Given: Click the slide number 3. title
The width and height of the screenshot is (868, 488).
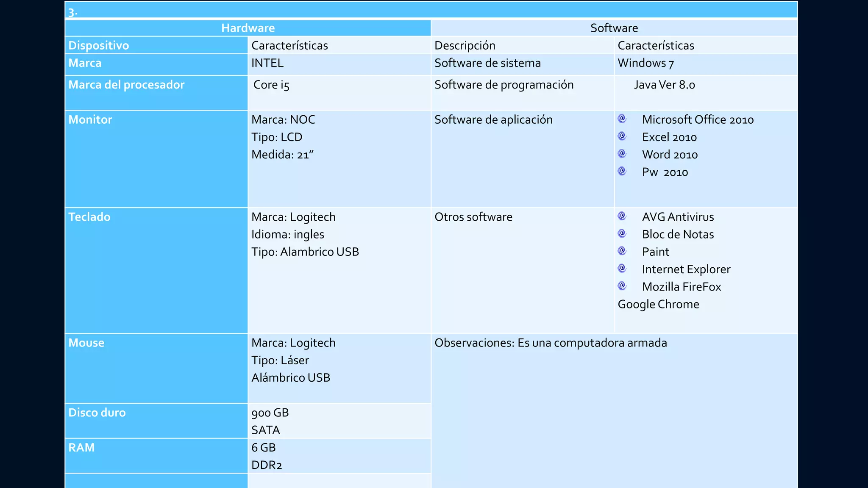Looking at the screenshot, I should 72,12.
